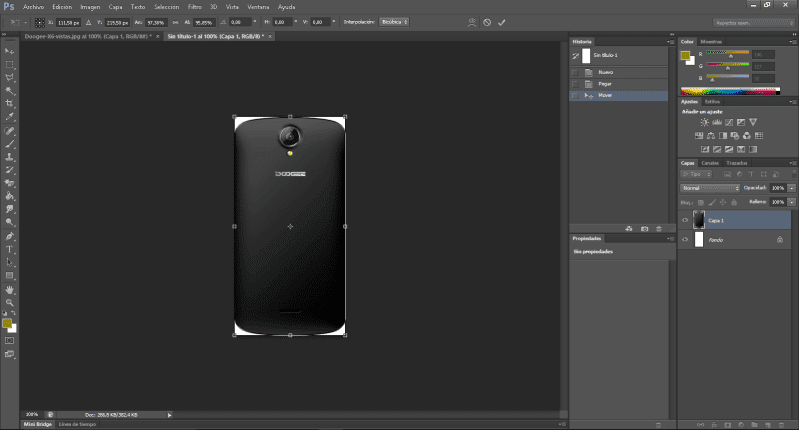Select the Clone Stamp tool
This screenshot has width=799, height=430.
click(9, 157)
